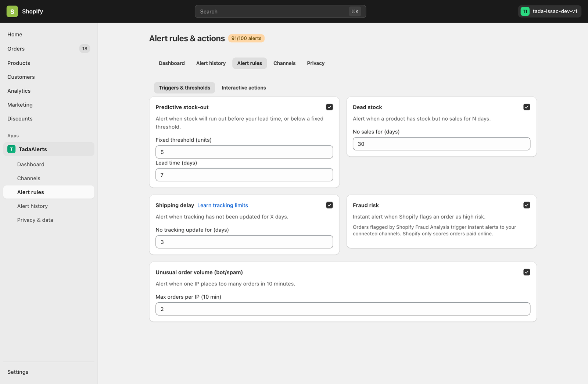588x384 pixels.
Task: Switch to Interactive actions sub-tab
Action: pos(244,88)
